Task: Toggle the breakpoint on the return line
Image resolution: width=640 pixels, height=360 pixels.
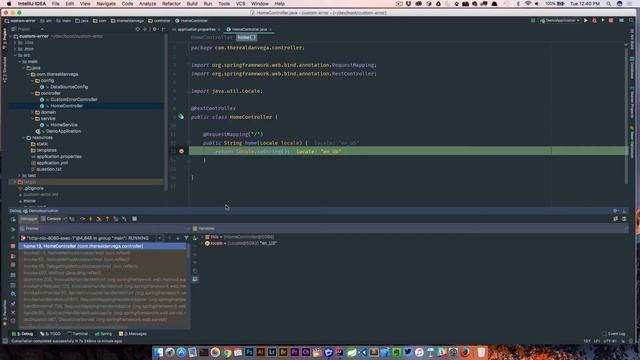Action: tap(182, 151)
